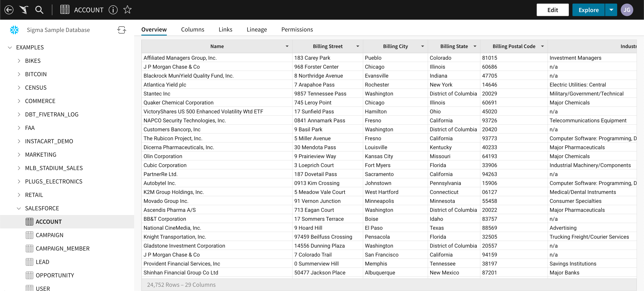Open the Billing City column menu
This screenshot has height=291, width=644.
point(422,46)
